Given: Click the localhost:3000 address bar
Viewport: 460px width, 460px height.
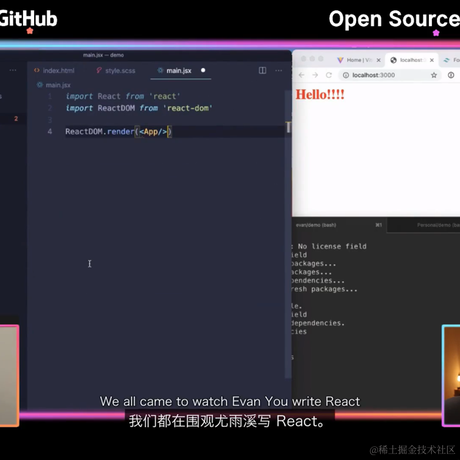Looking at the screenshot, I should (390, 75).
